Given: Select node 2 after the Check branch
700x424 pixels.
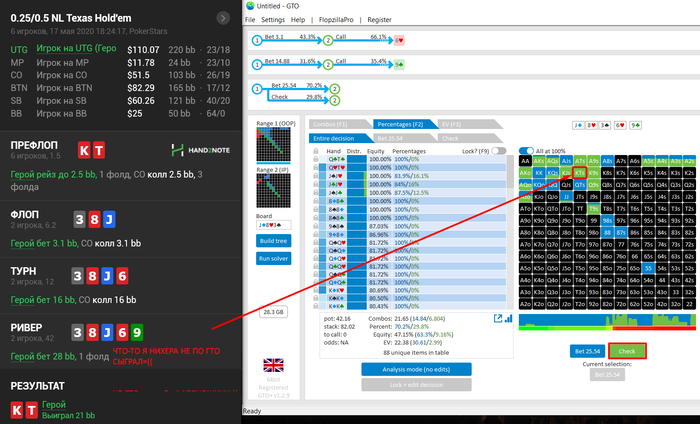Looking at the screenshot, I should coord(335,100).
